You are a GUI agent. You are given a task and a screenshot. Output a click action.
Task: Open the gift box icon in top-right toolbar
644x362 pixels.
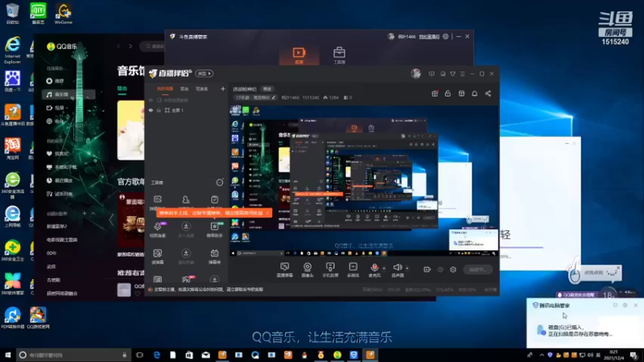(x=435, y=93)
